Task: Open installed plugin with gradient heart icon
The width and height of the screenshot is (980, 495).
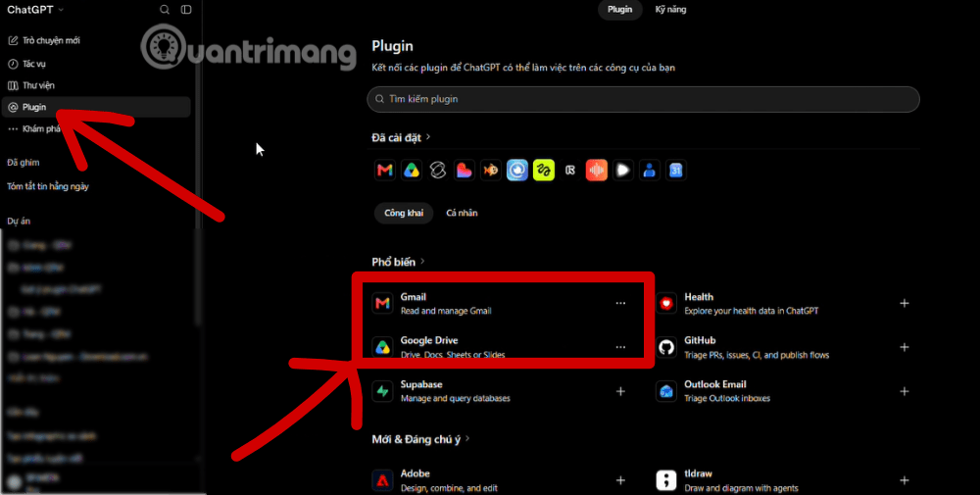Action: coord(465,170)
